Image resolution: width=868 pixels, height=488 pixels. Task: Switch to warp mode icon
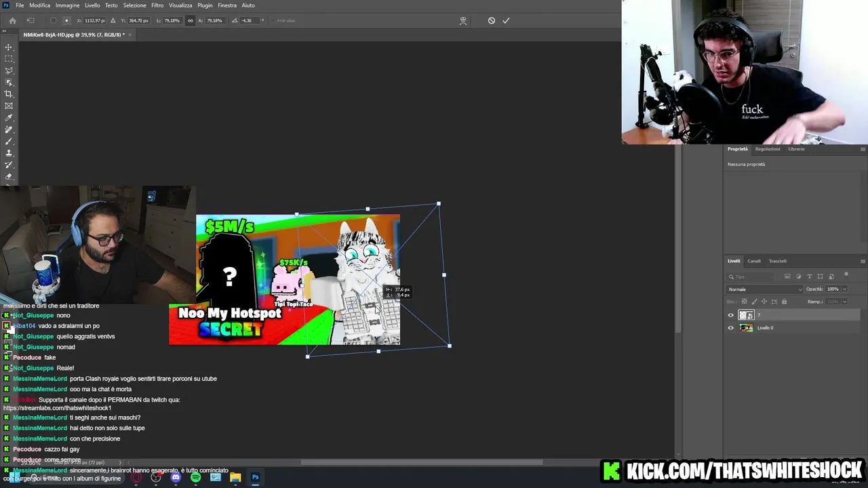coord(463,20)
